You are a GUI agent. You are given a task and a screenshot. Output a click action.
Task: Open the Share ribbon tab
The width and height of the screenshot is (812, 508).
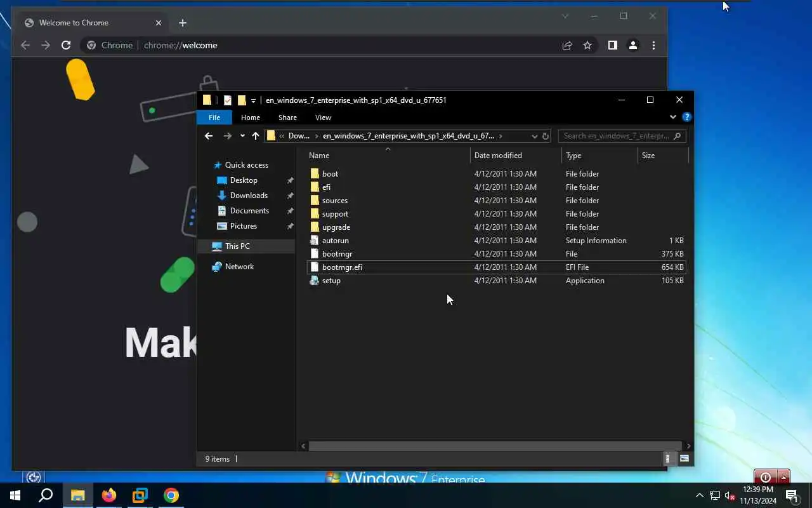[287, 117]
